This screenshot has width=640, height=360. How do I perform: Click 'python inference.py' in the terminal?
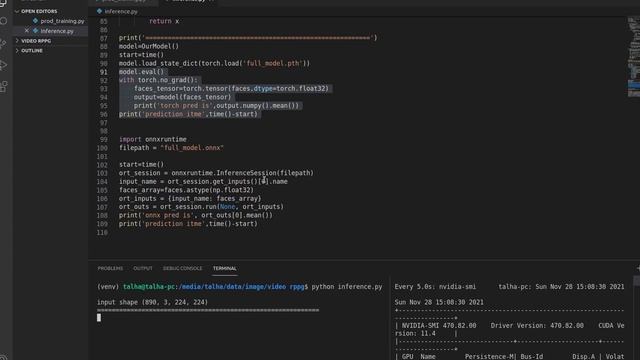[x=347, y=287]
